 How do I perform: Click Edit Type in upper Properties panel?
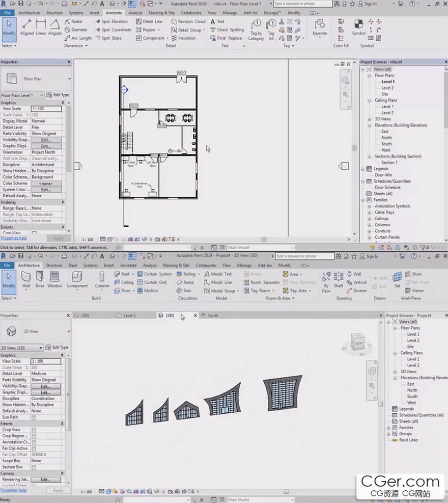58,95
